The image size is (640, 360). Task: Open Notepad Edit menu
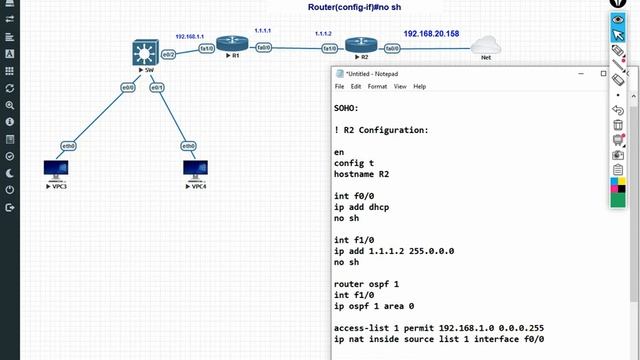[x=356, y=87]
